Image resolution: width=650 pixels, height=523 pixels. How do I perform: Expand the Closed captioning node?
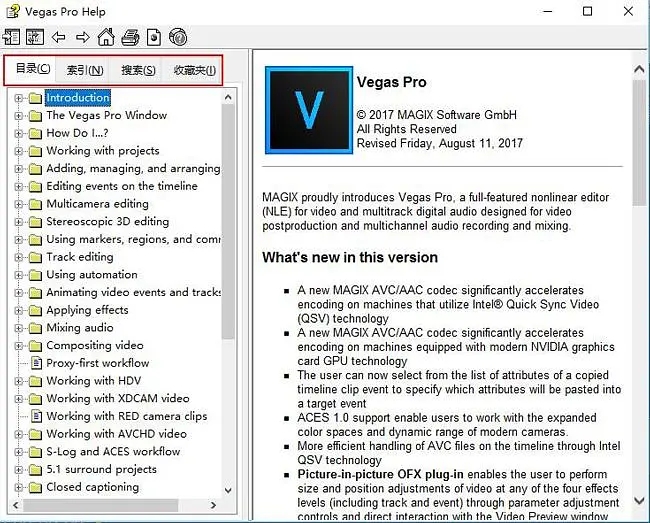[x=18, y=487]
